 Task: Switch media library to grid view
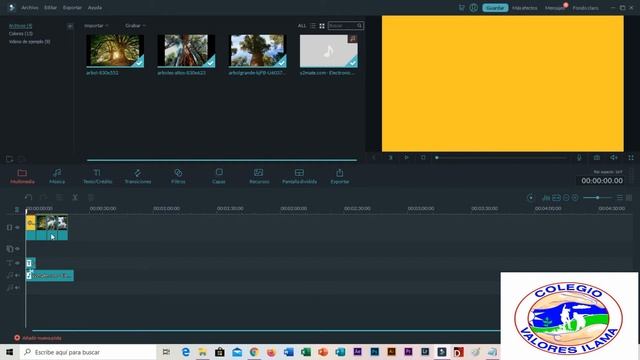(322, 26)
